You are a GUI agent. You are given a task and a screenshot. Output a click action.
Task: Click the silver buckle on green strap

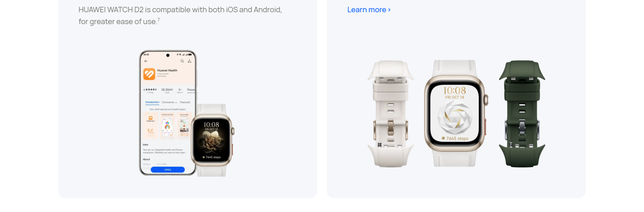click(x=522, y=127)
